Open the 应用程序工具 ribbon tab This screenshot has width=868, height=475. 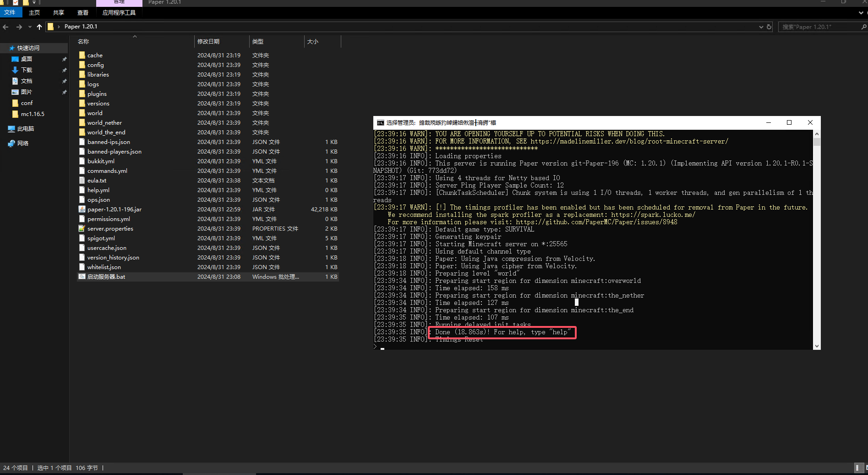click(x=119, y=12)
